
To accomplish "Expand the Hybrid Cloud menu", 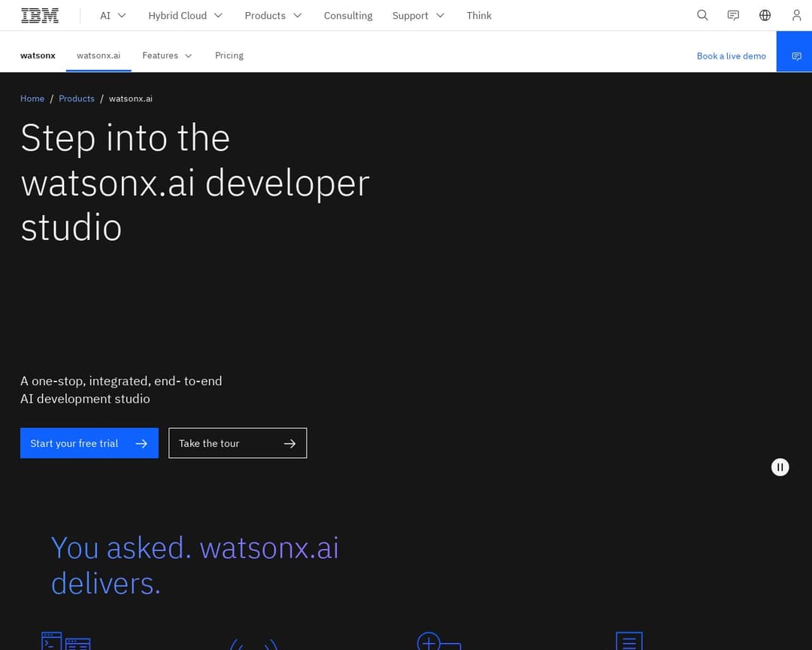I will point(186,16).
